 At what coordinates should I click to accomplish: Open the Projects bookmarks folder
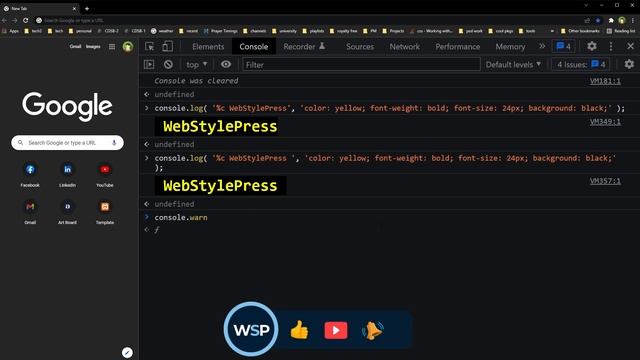coord(393,31)
